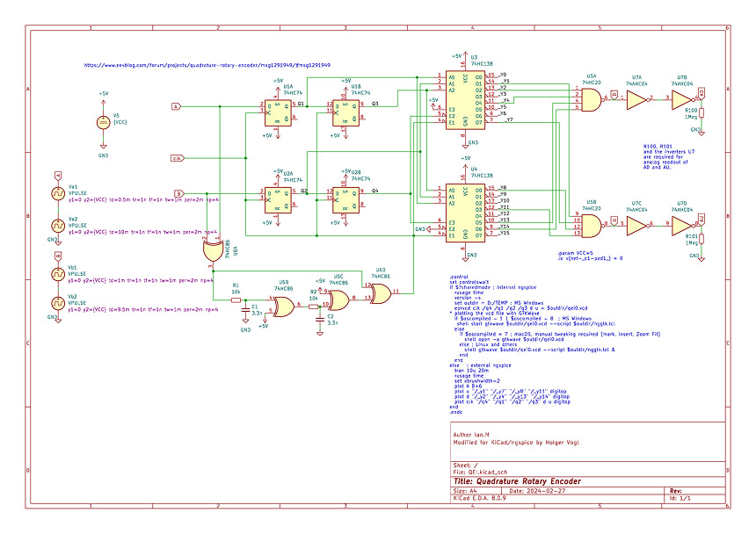
Task: Click the clk net label
Action: [x=177, y=158]
